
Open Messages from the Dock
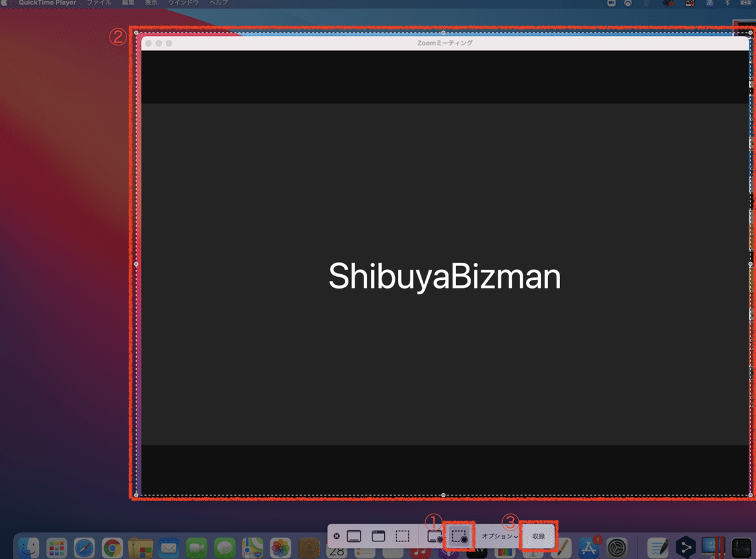pos(224,548)
